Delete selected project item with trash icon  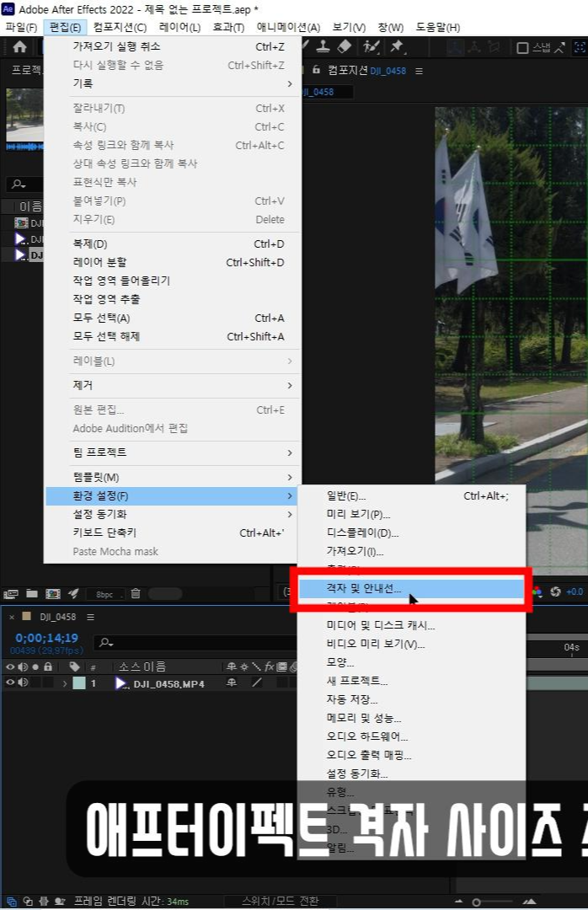pyautogui.click(x=136, y=593)
